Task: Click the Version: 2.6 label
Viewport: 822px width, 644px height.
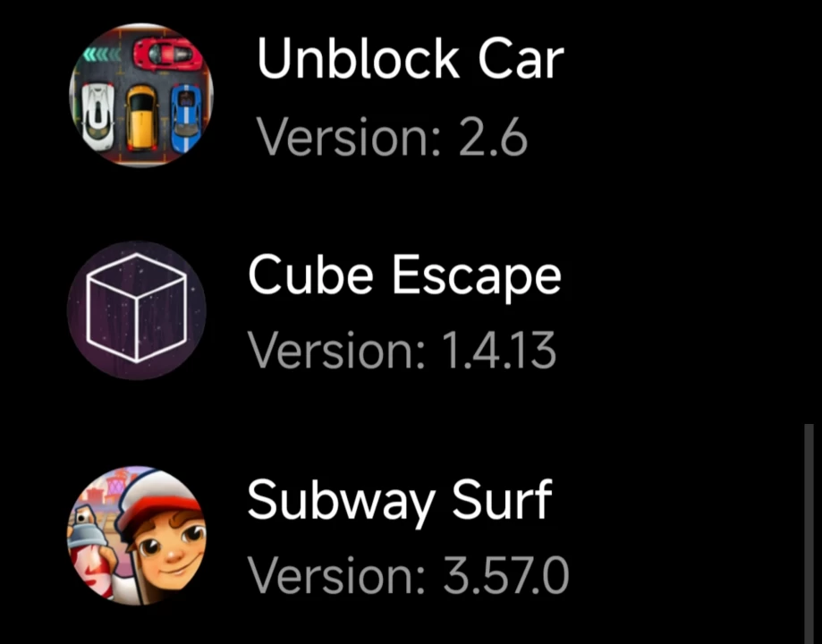Action: (x=392, y=137)
